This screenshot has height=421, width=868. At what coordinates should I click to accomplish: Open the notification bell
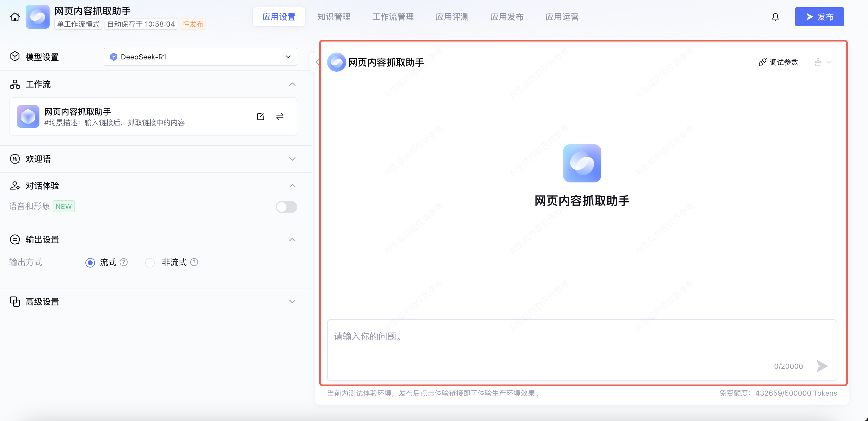pos(775,17)
